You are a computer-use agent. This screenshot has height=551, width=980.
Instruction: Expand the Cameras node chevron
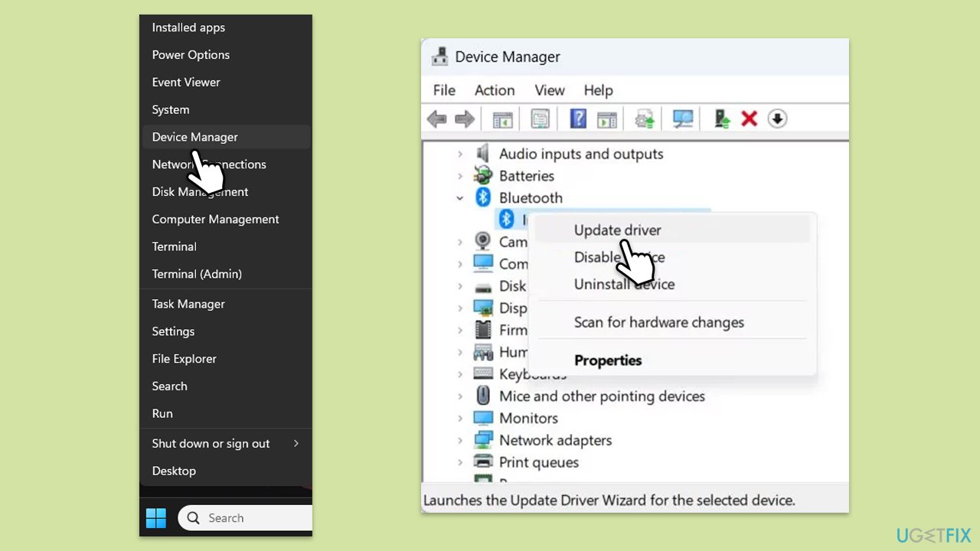(460, 242)
